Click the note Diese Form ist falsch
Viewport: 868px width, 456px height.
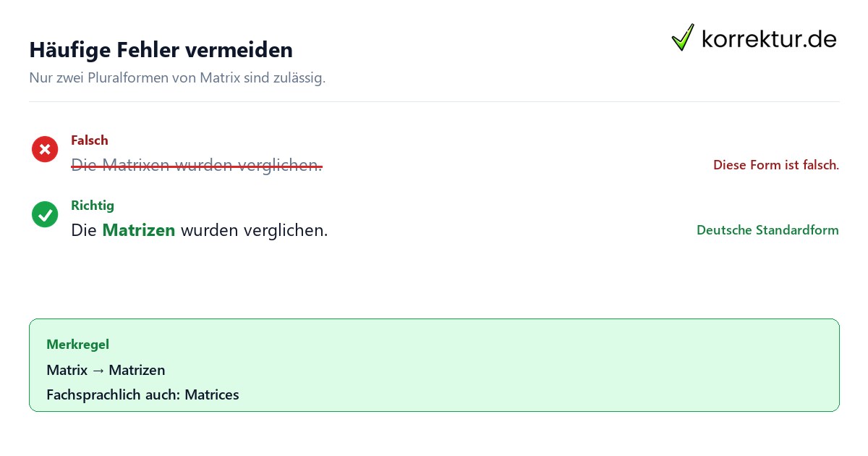click(776, 165)
